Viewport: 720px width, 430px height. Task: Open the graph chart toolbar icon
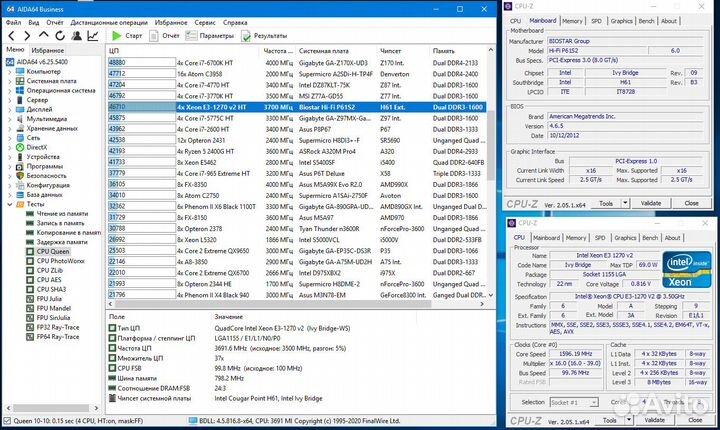point(93,36)
